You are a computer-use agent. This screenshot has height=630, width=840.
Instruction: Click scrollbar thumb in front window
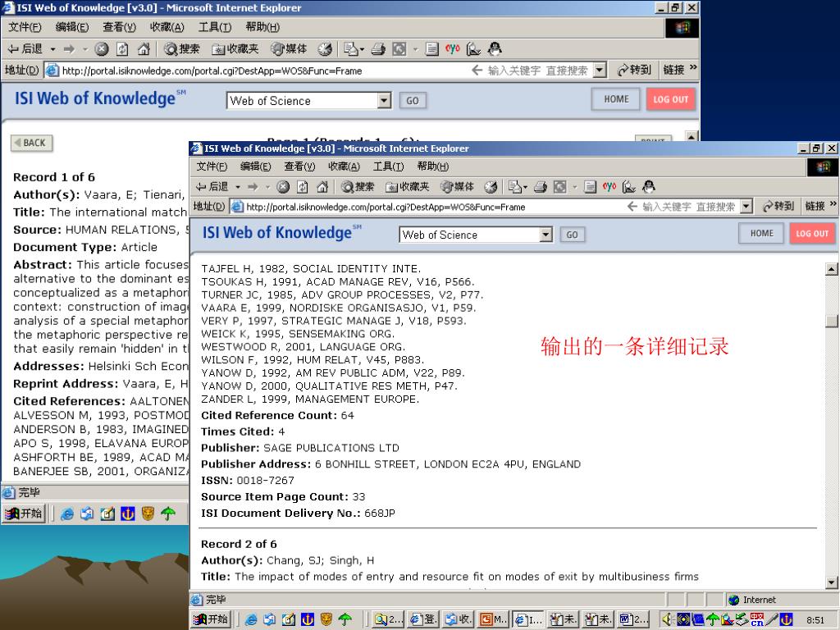[832, 321]
